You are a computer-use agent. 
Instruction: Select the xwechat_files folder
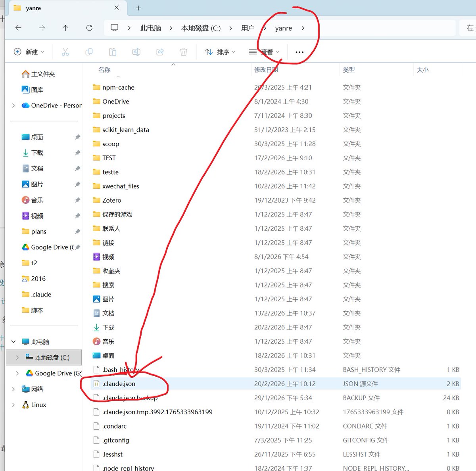116,186
